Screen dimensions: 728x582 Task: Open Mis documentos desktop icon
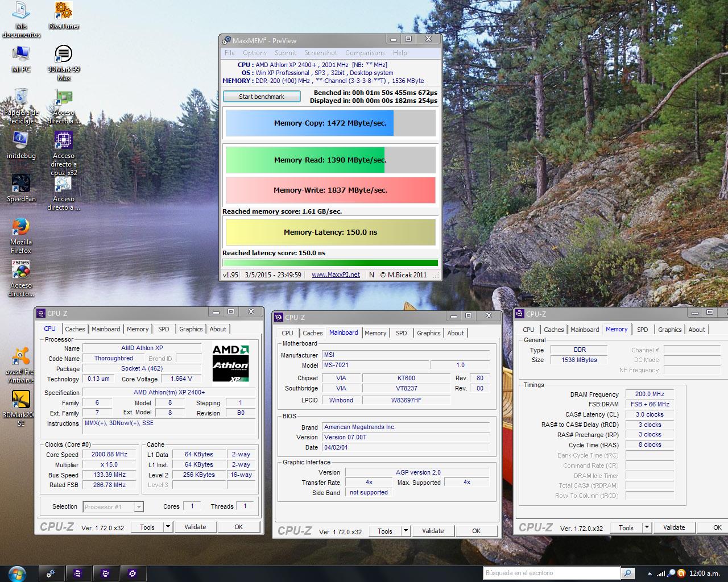[x=21, y=19]
